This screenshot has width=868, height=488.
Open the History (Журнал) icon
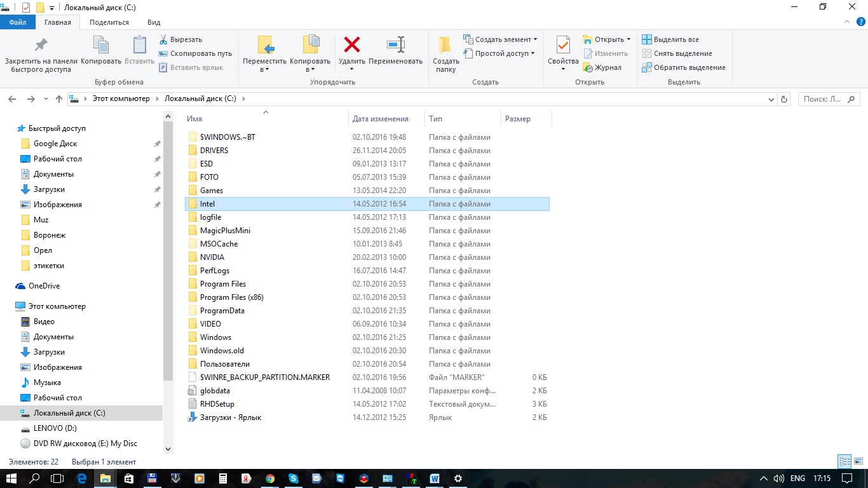tap(588, 67)
